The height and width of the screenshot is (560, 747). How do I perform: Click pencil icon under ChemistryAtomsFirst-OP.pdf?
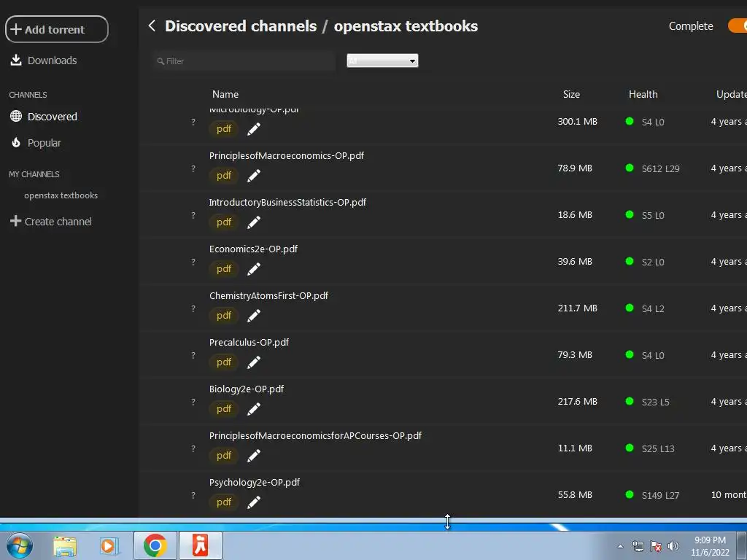pos(253,316)
